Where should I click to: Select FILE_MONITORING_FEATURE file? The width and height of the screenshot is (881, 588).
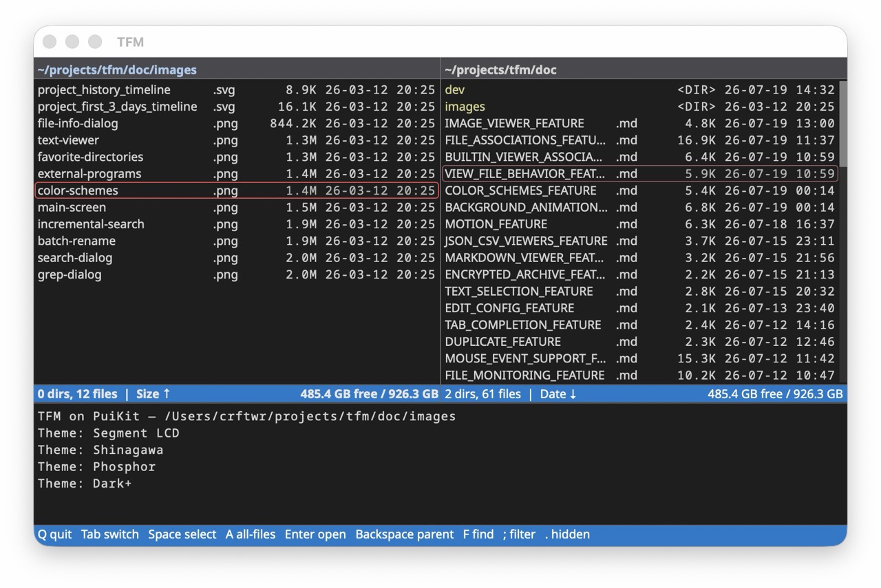point(640,375)
